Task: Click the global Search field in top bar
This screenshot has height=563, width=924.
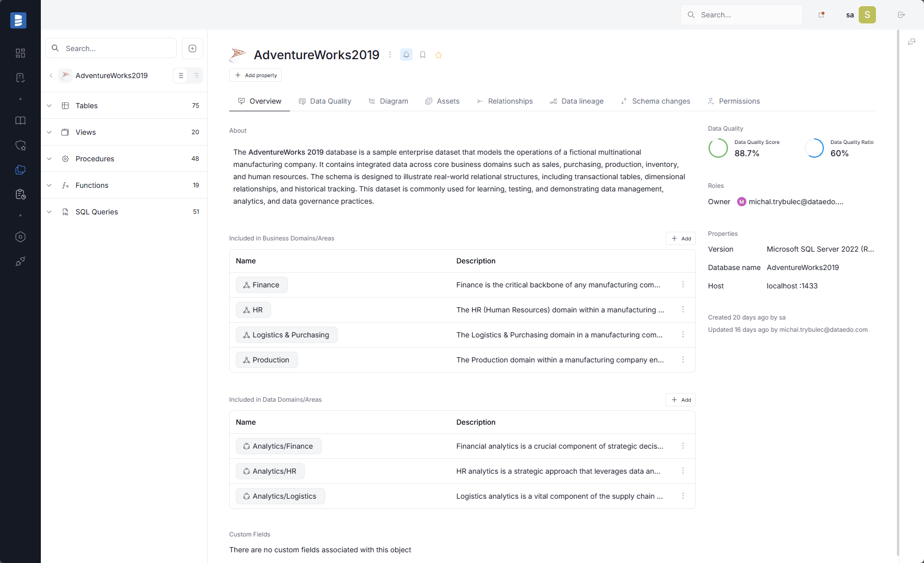Action: pyautogui.click(x=742, y=15)
